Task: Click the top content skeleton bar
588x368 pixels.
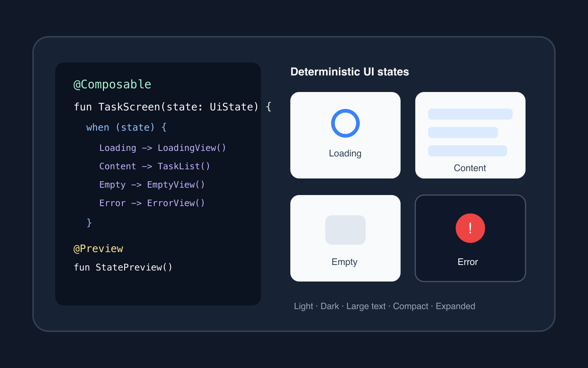Action: pos(470,114)
